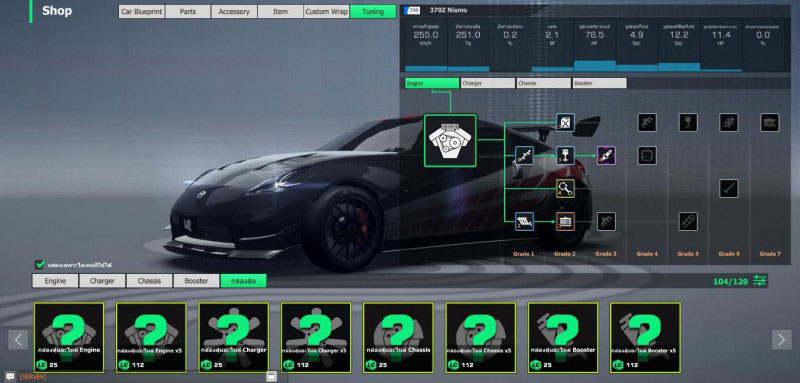
Task: Open the Custom Wrap shop tab
Action: (x=327, y=12)
